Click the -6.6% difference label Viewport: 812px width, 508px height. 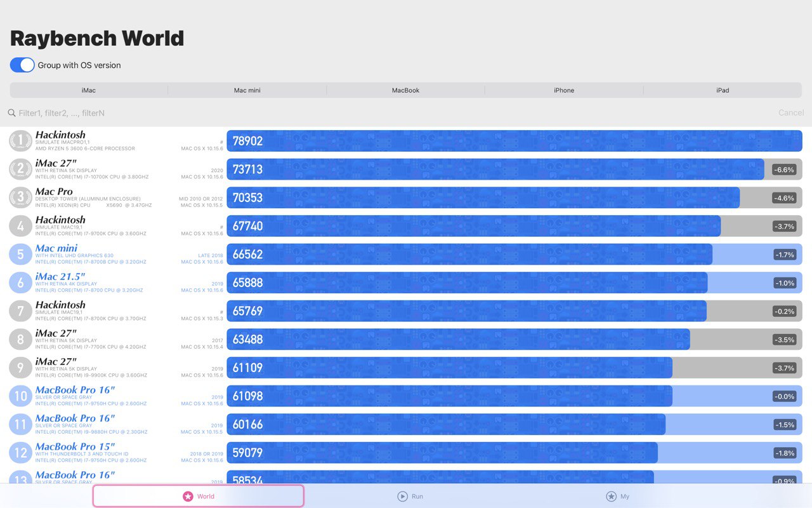pyautogui.click(x=785, y=170)
